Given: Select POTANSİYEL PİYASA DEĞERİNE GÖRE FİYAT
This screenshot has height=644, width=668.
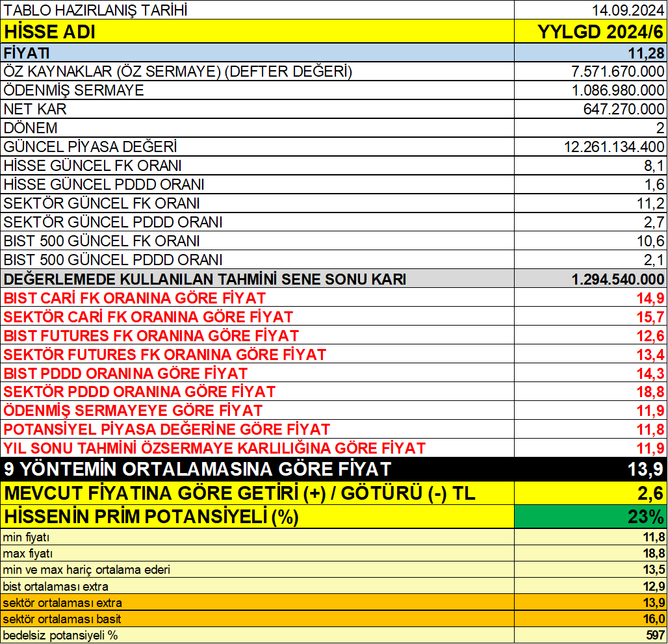Looking at the screenshot, I should click(166, 430).
